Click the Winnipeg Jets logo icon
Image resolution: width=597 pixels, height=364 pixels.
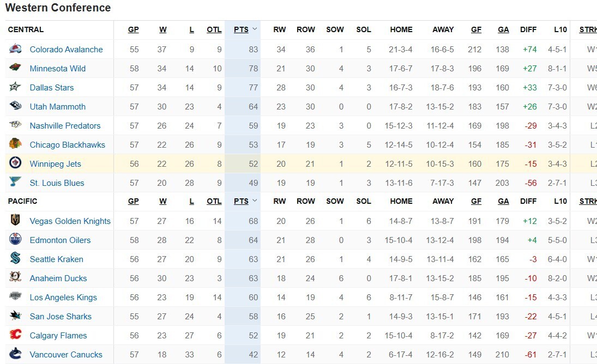(16, 163)
